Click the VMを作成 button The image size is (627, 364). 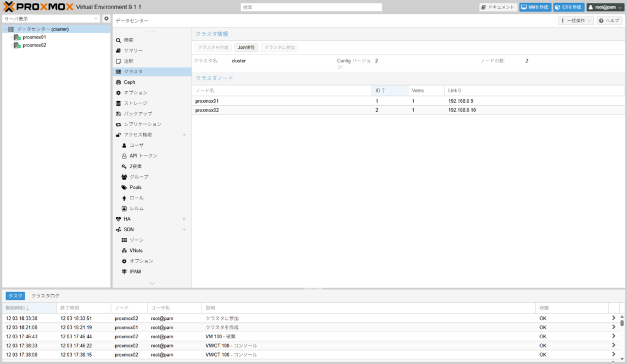[x=535, y=7]
